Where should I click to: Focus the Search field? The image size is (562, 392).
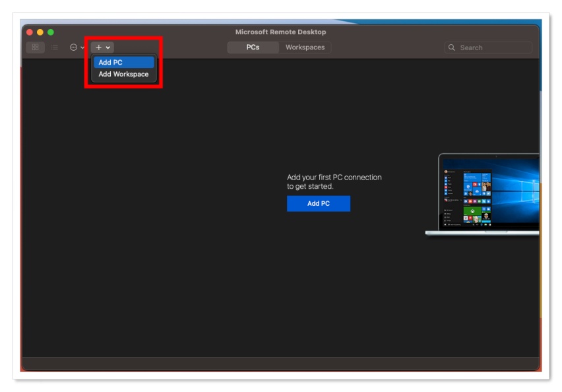click(488, 48)
